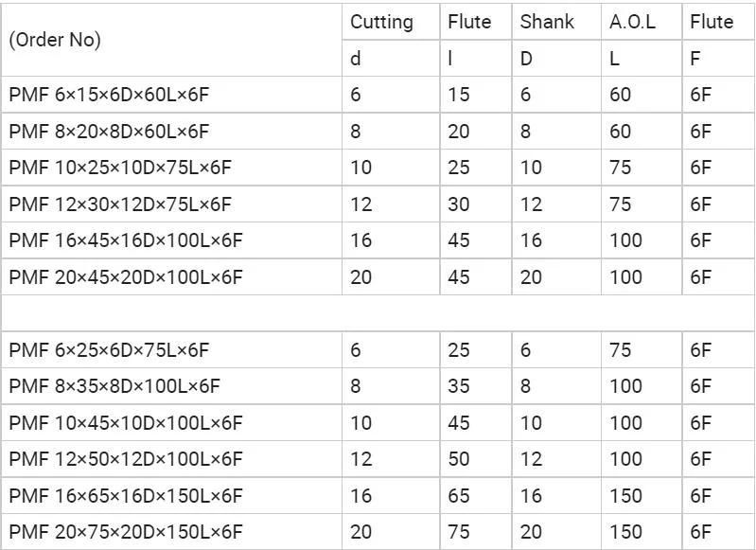Screen dimensions: 756x550
Task: Click order PMF 16×65×16D×150L×6F
Action: [125, 496]
